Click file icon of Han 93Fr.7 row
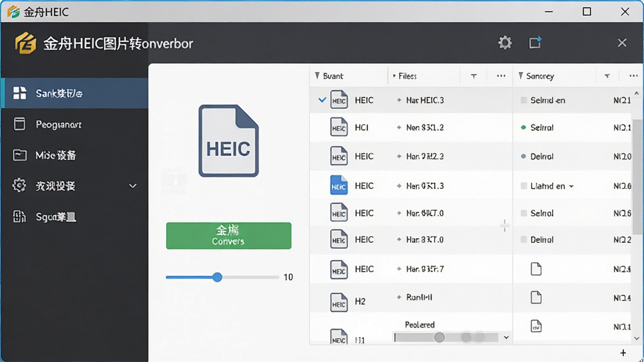 pyautogui.click(x=339, y=270)
